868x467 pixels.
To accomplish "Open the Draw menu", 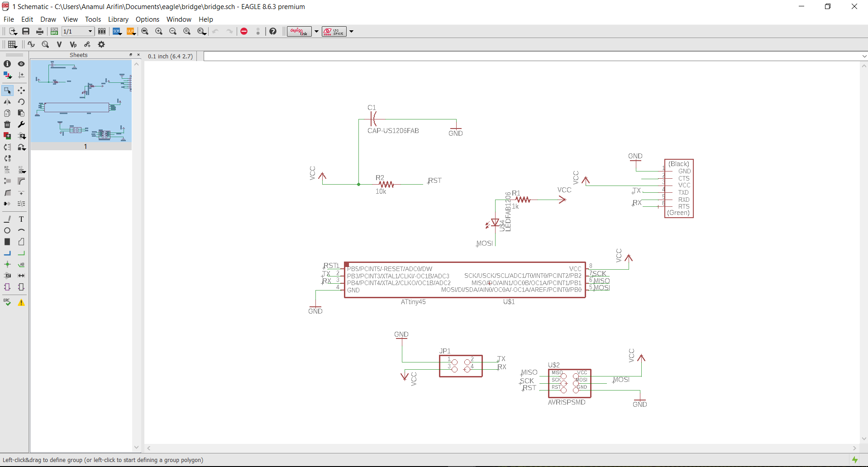I will click(48, 19).
